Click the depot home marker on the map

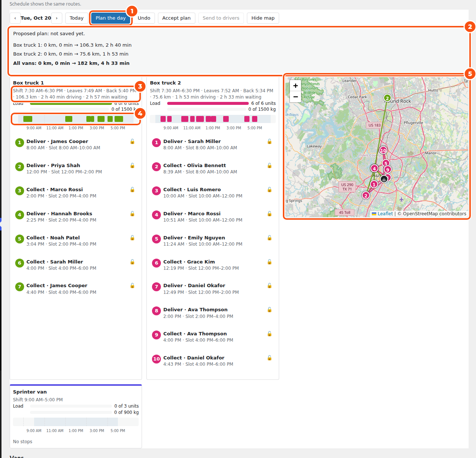tap(384, 179)
